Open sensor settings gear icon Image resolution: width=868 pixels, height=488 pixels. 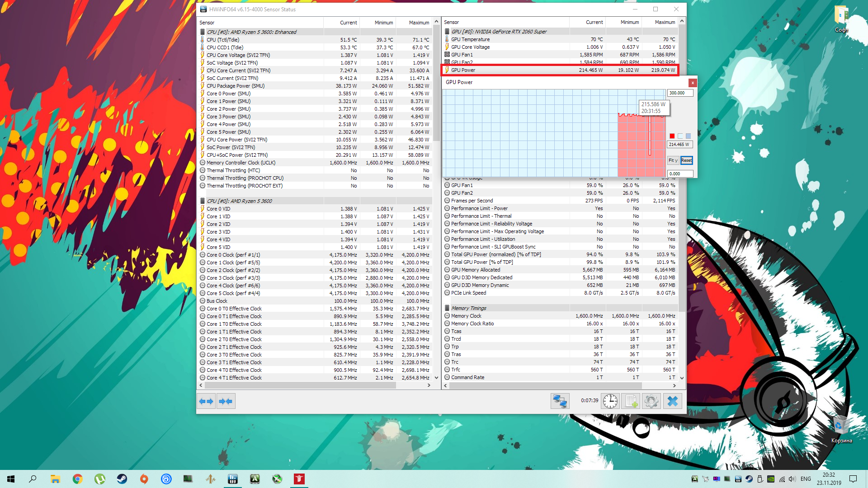pyautogui.click(x=651, y=401)
